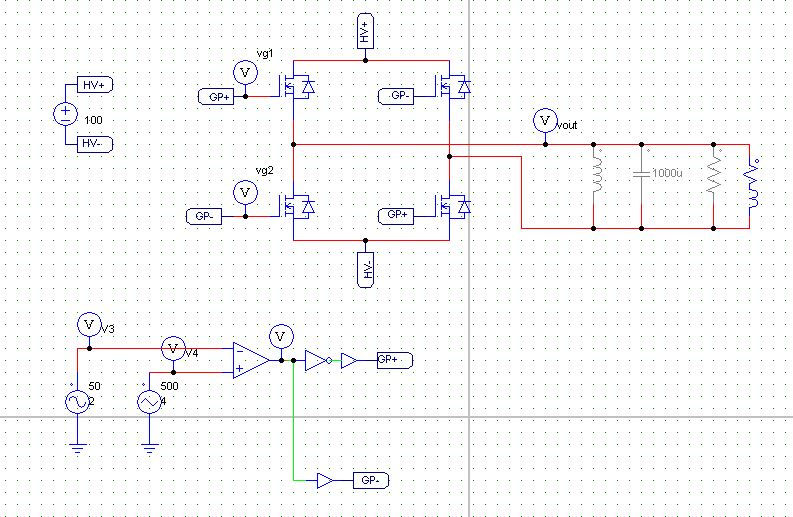Select the 500 Hz triangular wave source
Image resolution: width=793 pixels, height=517 pixels.
click(150, 402)
